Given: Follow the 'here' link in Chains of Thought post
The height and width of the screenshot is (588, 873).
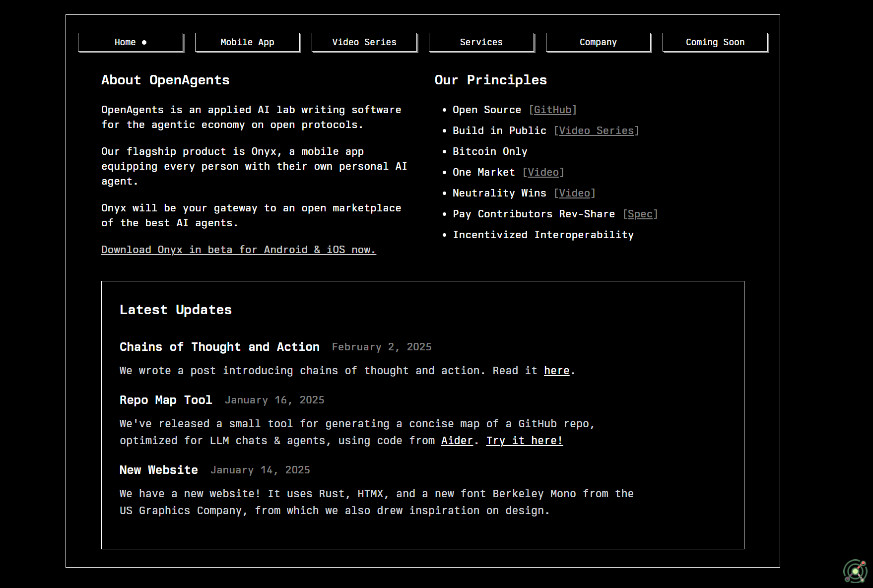Looking at the screenshot, I should tap(557, 371).
